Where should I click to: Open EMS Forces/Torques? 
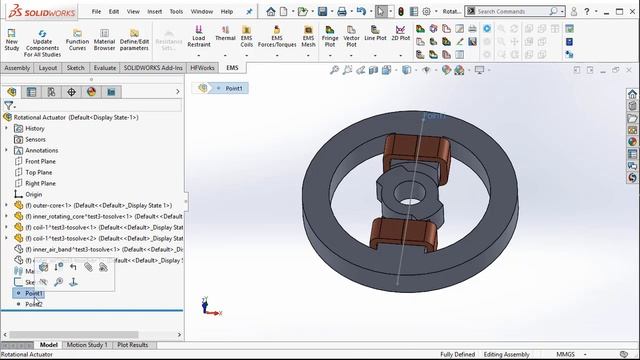pyautogui.click(x=277, y=36)
